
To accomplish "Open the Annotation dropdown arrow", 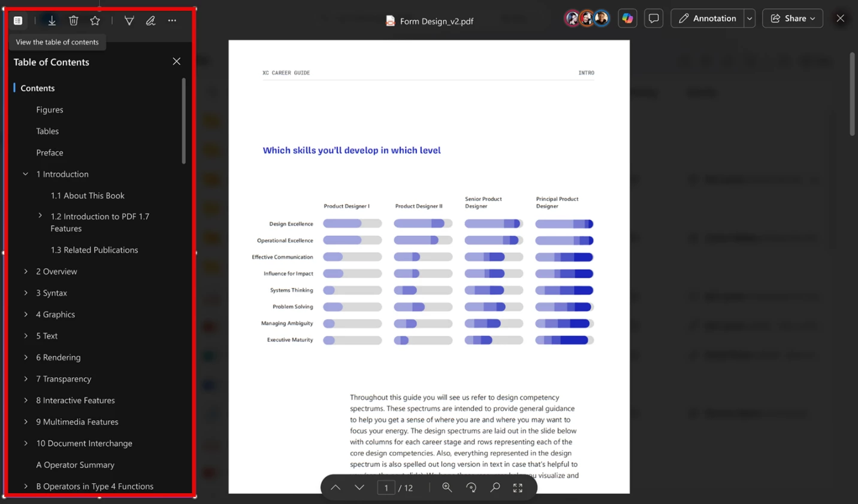I will [749, 19].
